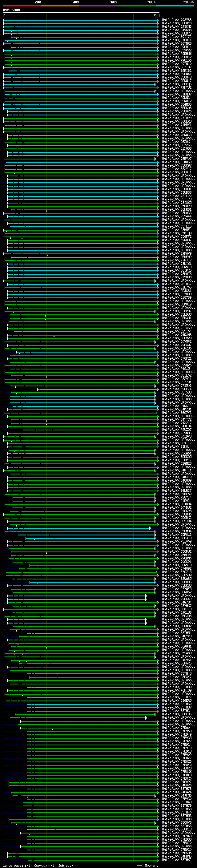
Task: Open hit UniRef100_Q8L8Y0
Action: (177, 23)
